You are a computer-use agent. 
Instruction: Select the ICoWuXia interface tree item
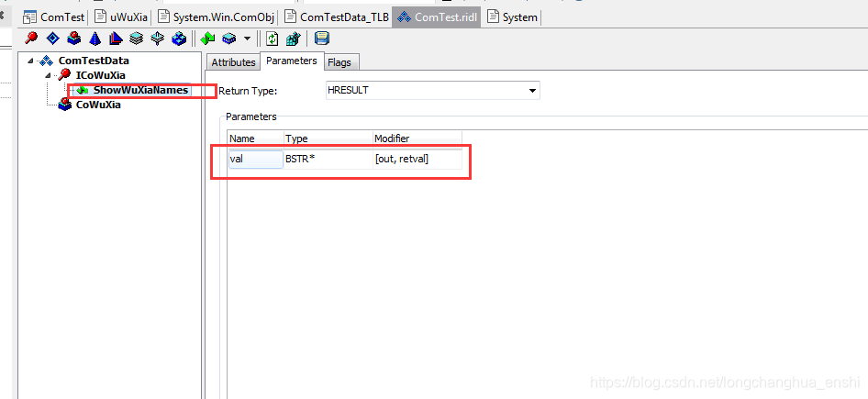(100, 75)
